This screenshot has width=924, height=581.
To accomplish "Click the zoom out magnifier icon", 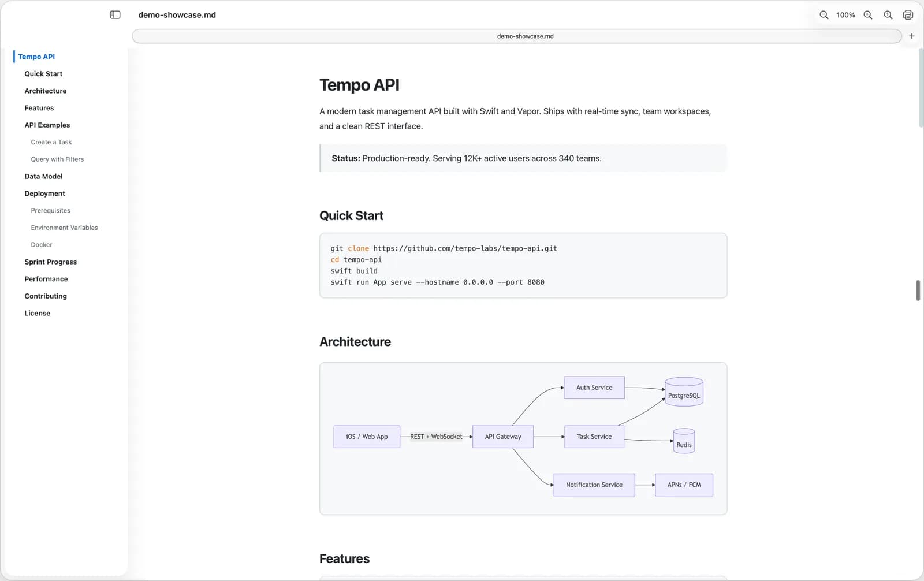I will (824, 15).
